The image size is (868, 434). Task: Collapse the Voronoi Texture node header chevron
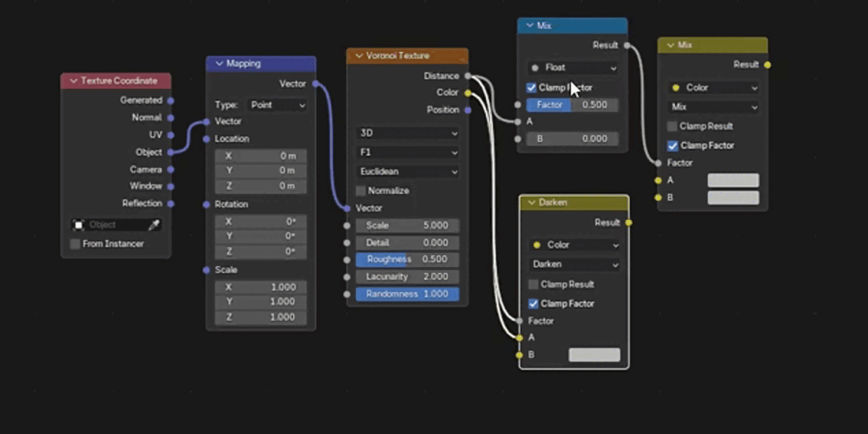pos(359,56)
